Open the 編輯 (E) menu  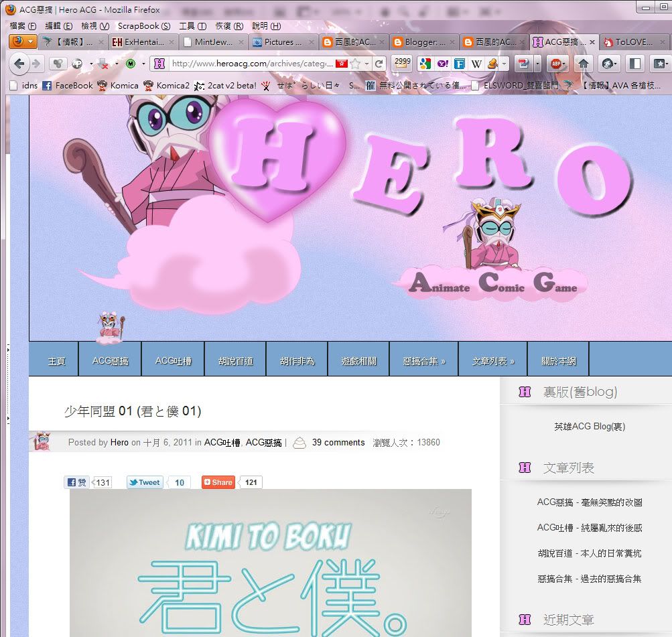tap(59, 26)
